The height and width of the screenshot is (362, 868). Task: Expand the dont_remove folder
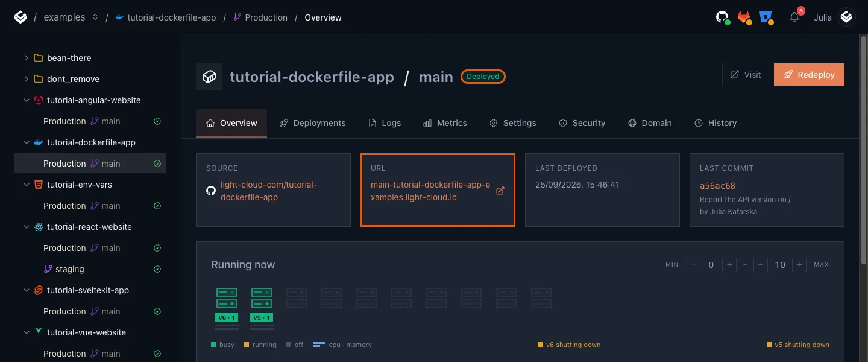click(x=26, y=79)
